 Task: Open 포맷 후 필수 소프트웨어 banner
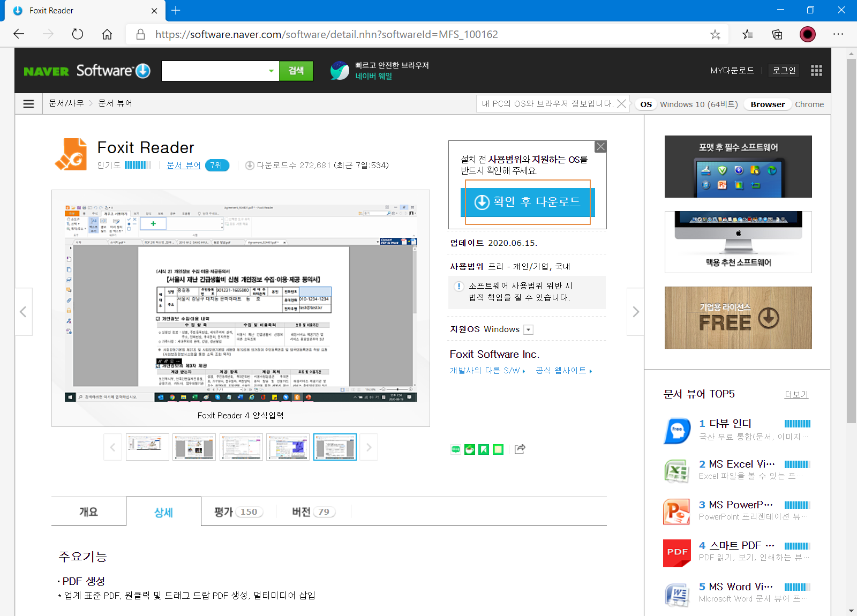[738, 167]
